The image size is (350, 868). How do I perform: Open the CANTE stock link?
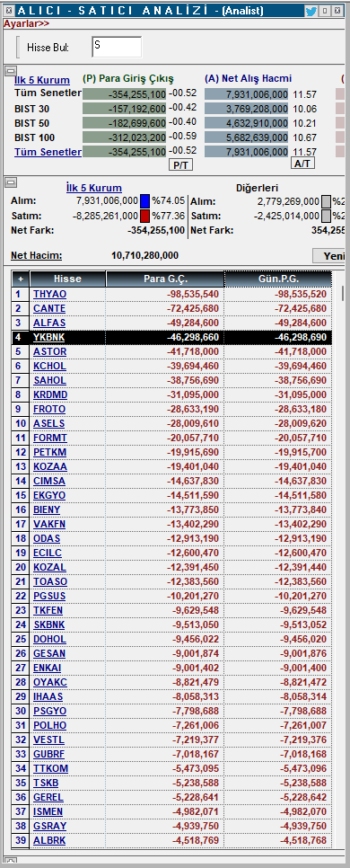49,308
